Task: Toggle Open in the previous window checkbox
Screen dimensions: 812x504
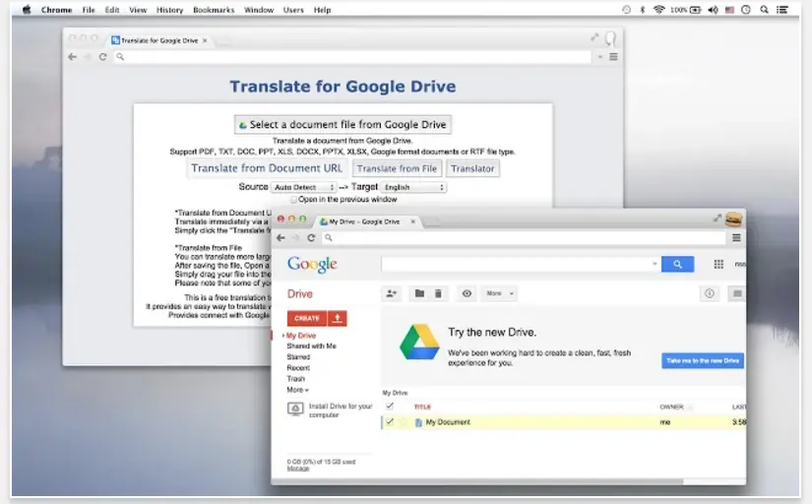Action: [293, 200]
